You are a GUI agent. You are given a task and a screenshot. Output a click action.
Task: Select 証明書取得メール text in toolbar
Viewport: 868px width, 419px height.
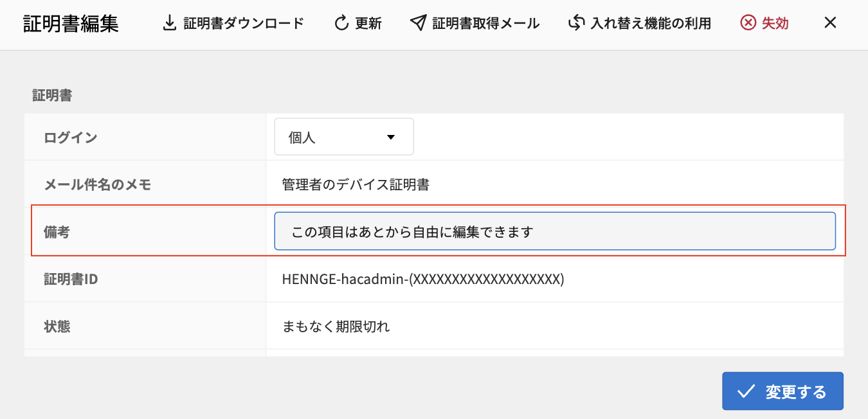485,24
